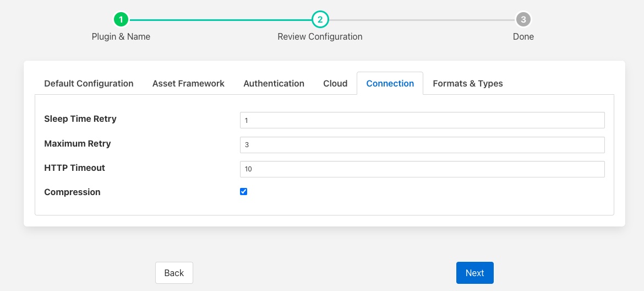Focus the Sleep Time Retry input field
Screen dimensions: 644x291
422,120
